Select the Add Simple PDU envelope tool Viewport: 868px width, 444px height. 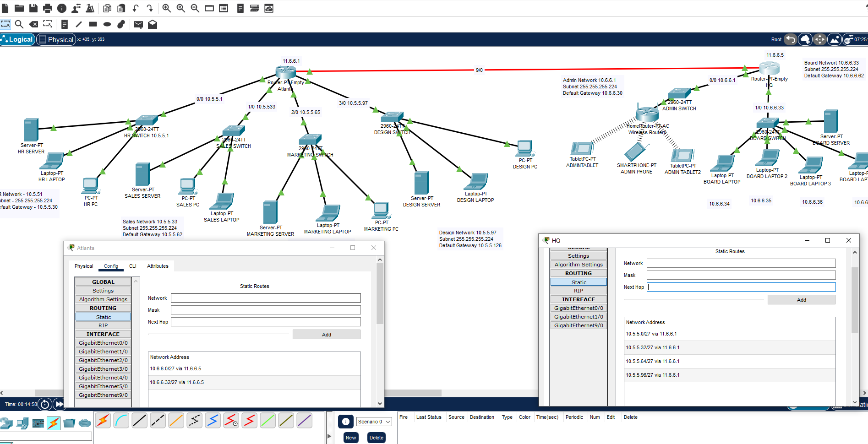click(138, 24)
